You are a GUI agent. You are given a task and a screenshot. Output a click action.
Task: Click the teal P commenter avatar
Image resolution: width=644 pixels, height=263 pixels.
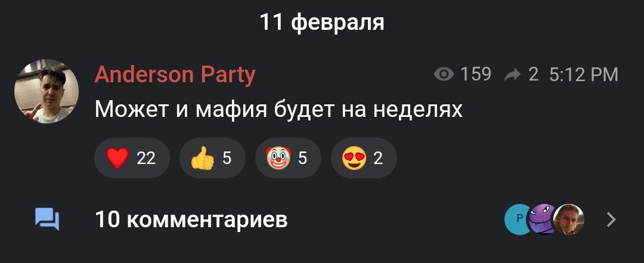(x=519, y=219)
